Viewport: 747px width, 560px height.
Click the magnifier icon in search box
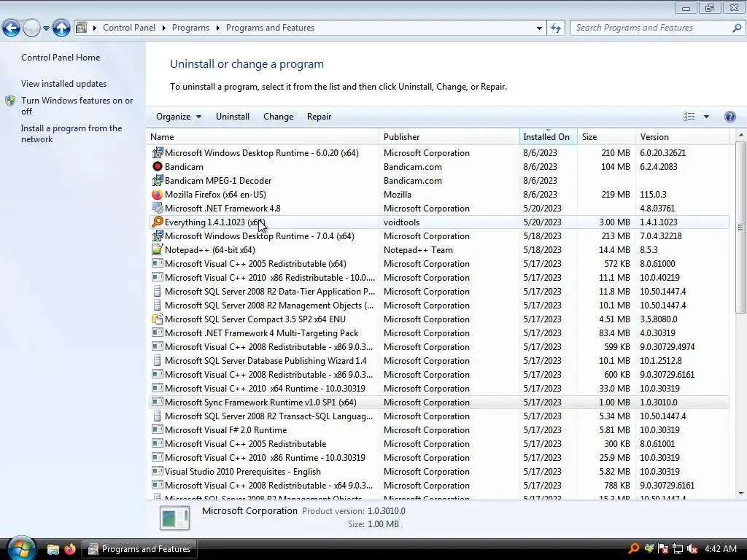(737, 28)
